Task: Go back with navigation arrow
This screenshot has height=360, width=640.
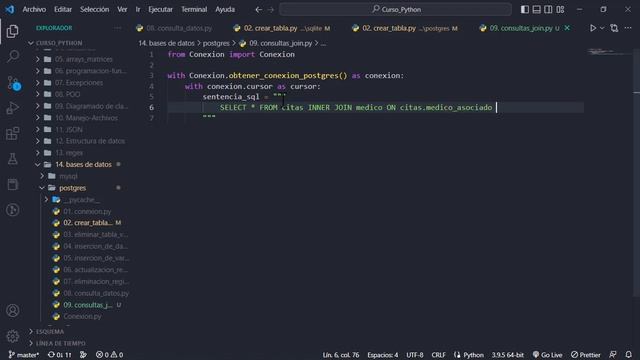Action: (258, 9)
